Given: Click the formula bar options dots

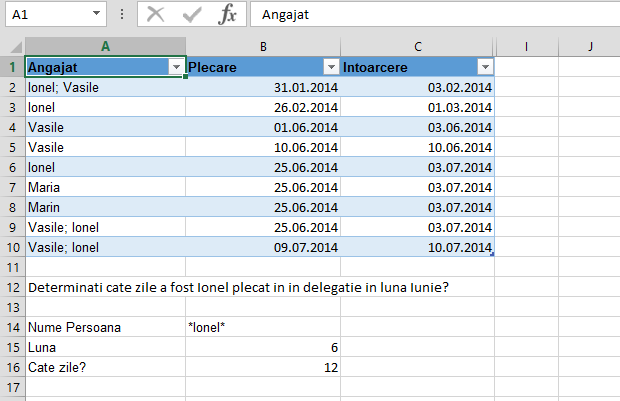Looking at the screenshot, I should pos(121,14).
